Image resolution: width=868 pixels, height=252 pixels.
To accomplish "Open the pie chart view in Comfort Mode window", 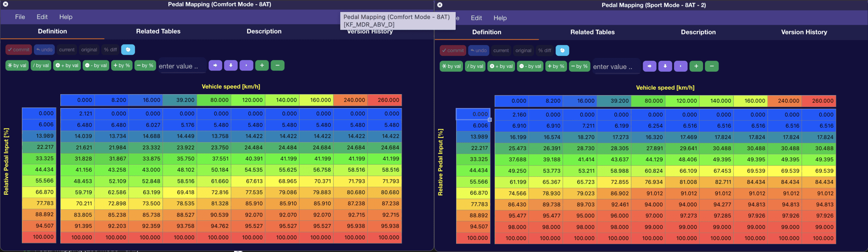I will coord(128,50).
